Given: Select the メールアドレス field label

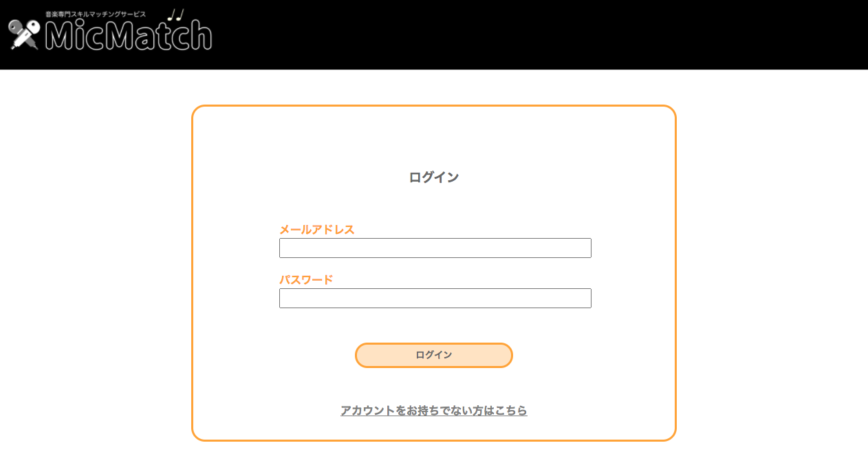Looking at the screenshot, I should (x=316, y=229).
